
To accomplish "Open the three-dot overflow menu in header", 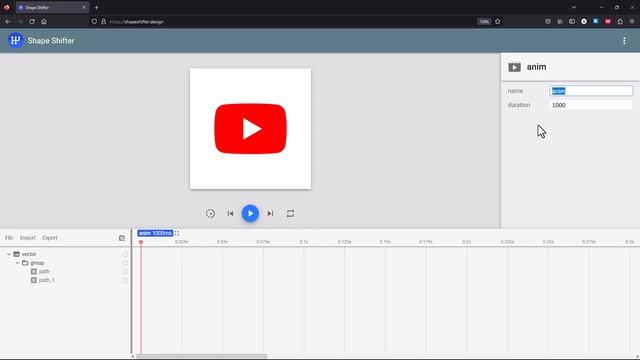I will (x=624, y=40).
